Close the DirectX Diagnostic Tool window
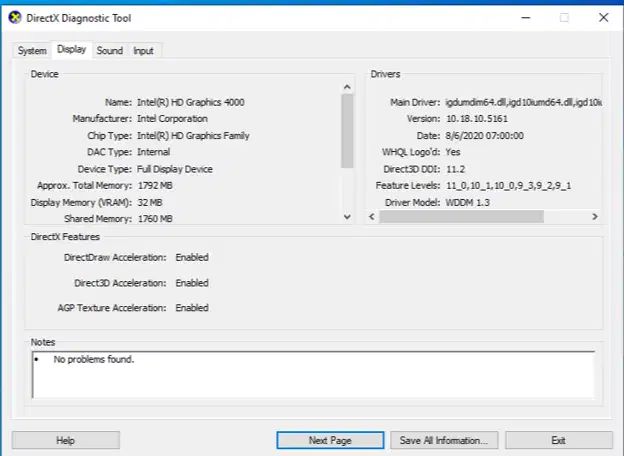Screen dimensions: 625x456 tap(602, 17)
